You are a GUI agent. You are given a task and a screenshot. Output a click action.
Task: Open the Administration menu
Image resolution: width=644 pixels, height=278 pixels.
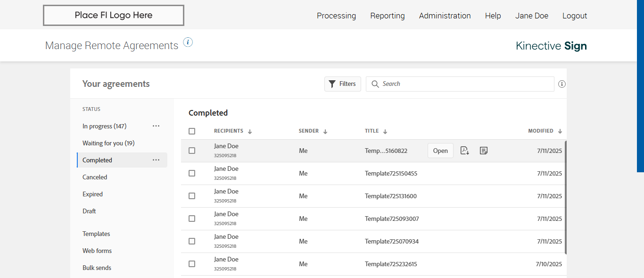tap(445, 16)
